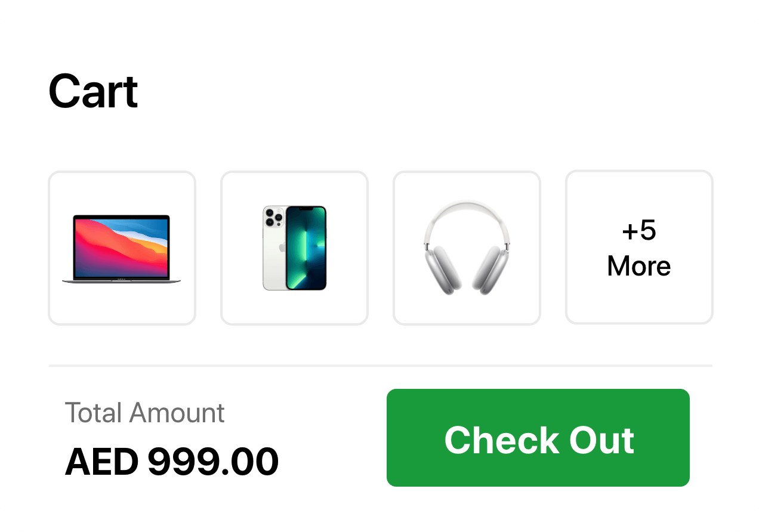
Task: Click the "Total Amount" label
Action: (144, 413)
